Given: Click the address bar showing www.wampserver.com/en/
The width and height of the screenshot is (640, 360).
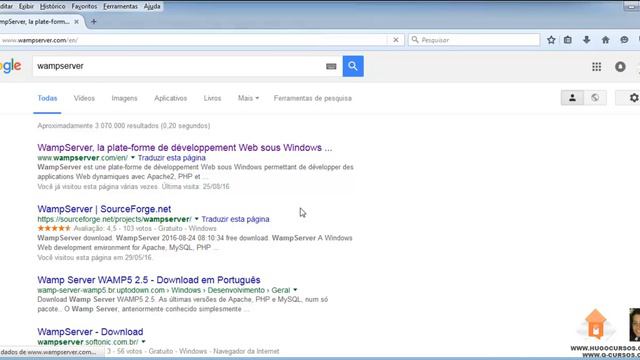Looking at the screenshot, I should (x=192, y=40).
